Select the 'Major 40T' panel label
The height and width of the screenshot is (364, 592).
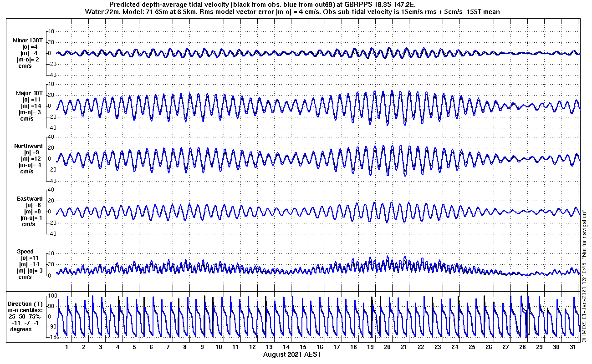pyautogui.click(x=29, y=93)
